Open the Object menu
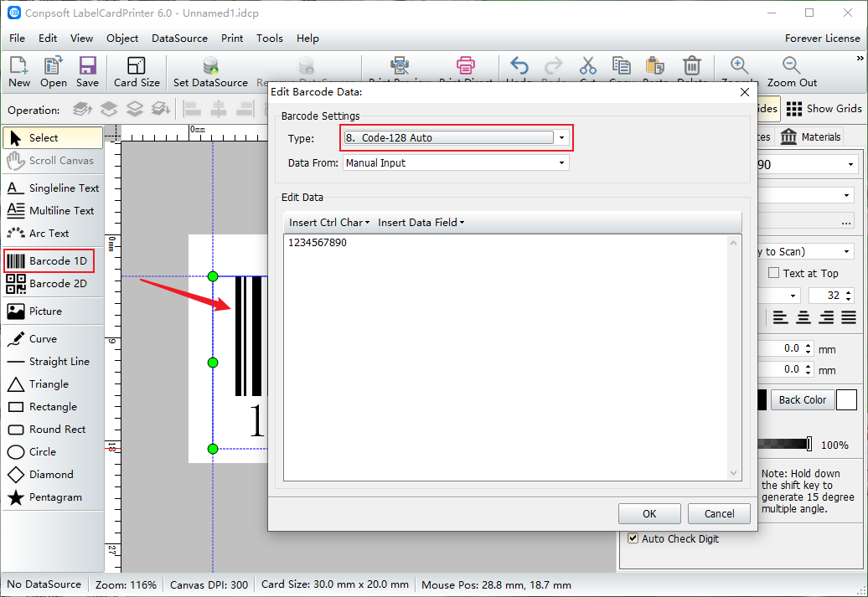Image resolution: width=868 pixels, height=597 pixels. click(x=122, y=39)
